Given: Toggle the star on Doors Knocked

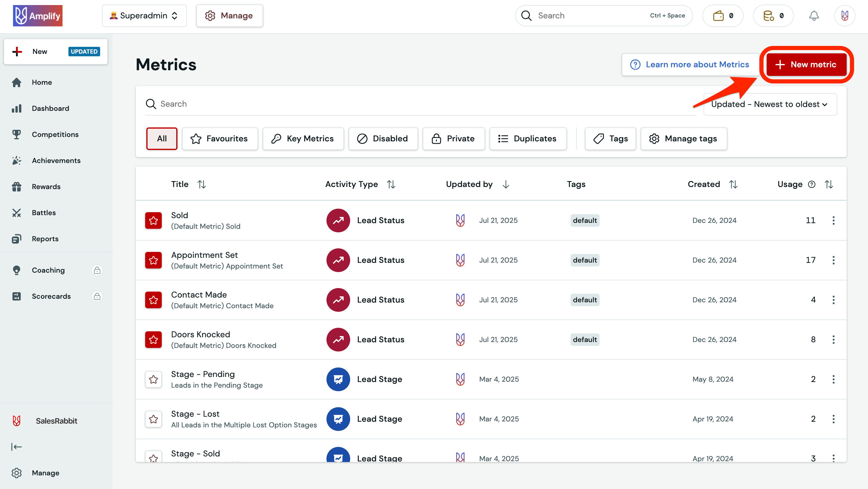Looking at the screenshot, I should (x=153, y=339).
